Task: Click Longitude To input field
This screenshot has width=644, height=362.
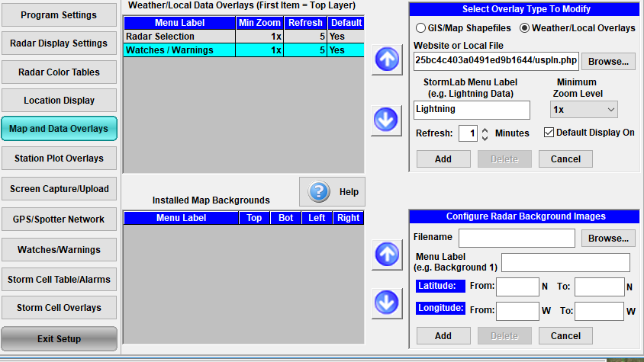Action: (599, 311)
